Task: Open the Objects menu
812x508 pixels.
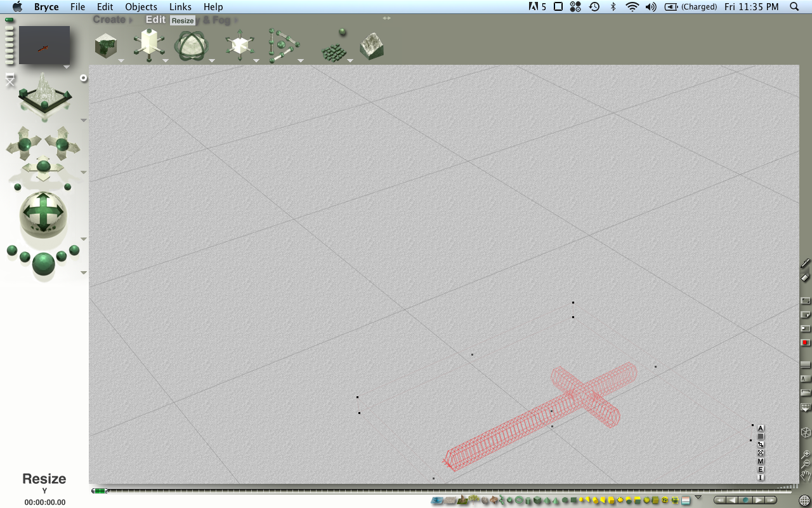Action: 141,7
